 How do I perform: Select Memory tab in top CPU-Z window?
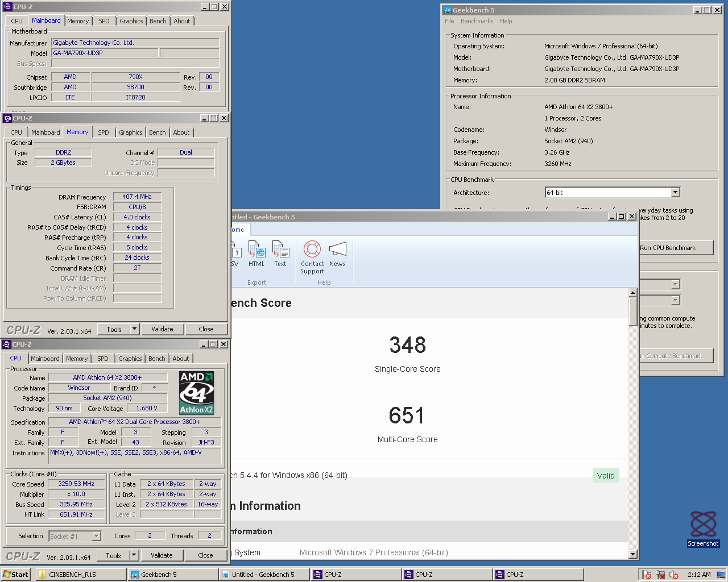pyautogui.click(x=78, y=21)
